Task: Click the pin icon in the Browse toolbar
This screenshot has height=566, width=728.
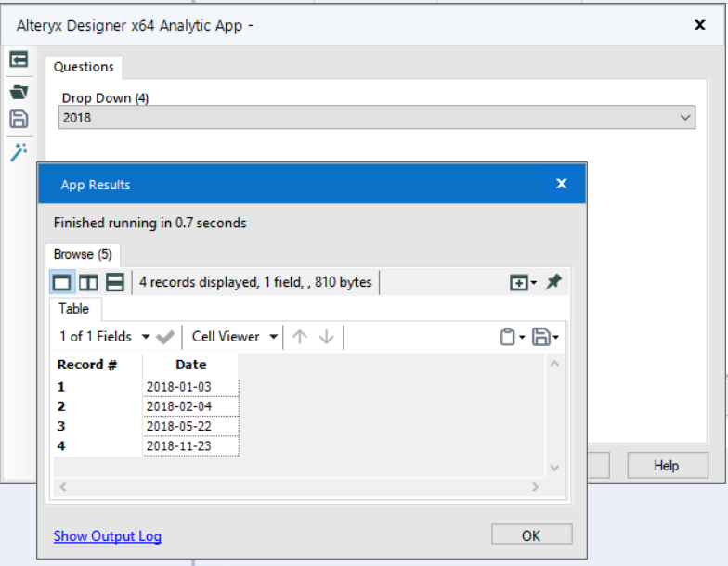Action: pyautogui.click(x=553, y=282)
